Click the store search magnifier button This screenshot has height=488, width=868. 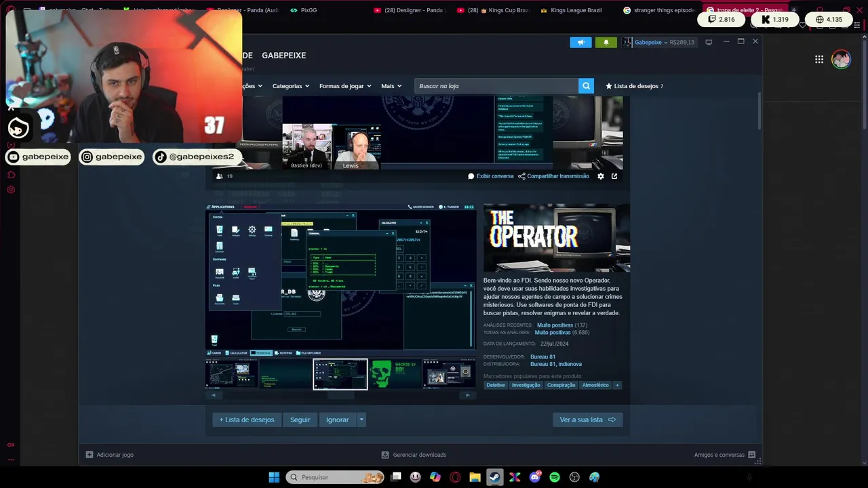[586, 86]
